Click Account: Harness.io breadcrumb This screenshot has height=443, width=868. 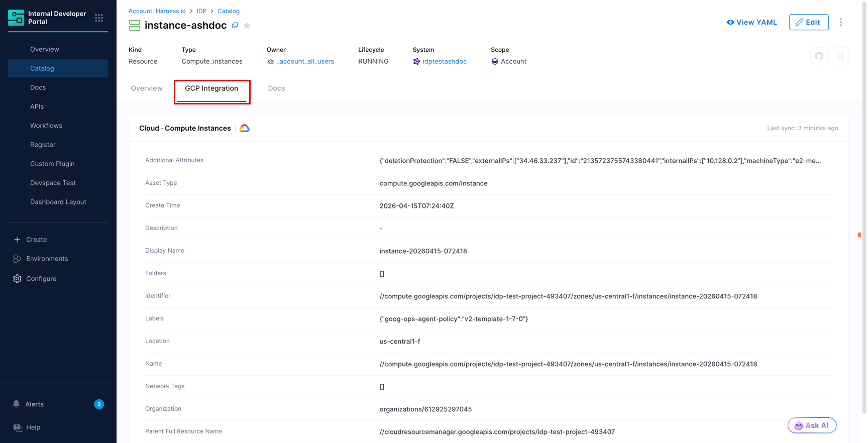coord(157,11)
